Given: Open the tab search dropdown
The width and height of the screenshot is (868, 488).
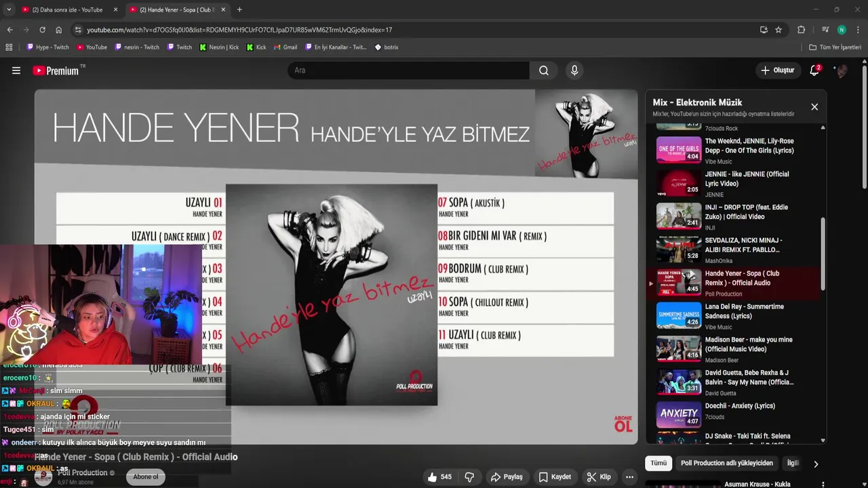Looking at the screenshot, I should 9,9.
